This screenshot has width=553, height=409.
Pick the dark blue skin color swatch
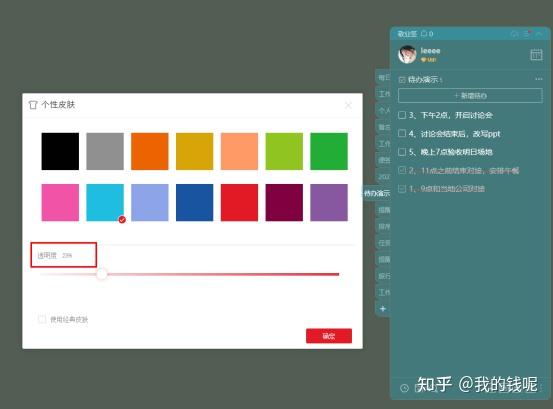pos(194,202)
